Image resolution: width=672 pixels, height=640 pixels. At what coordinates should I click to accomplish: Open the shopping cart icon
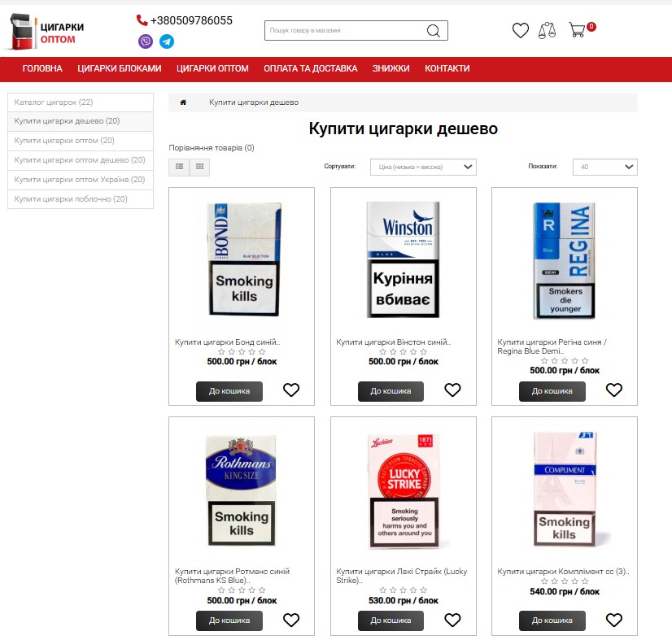click(578, 31)
